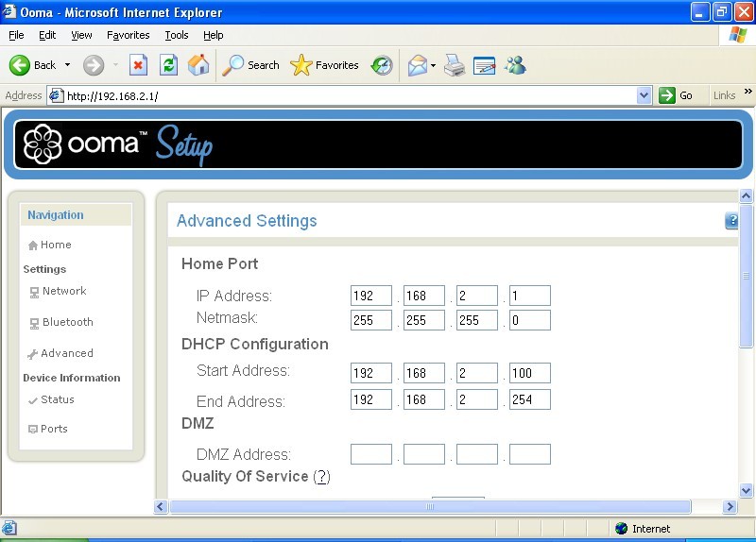The height and width of the screenshot is (542, 756).
Task: Click the first DMZ Address octet field
Action: [x=370, y=454]
